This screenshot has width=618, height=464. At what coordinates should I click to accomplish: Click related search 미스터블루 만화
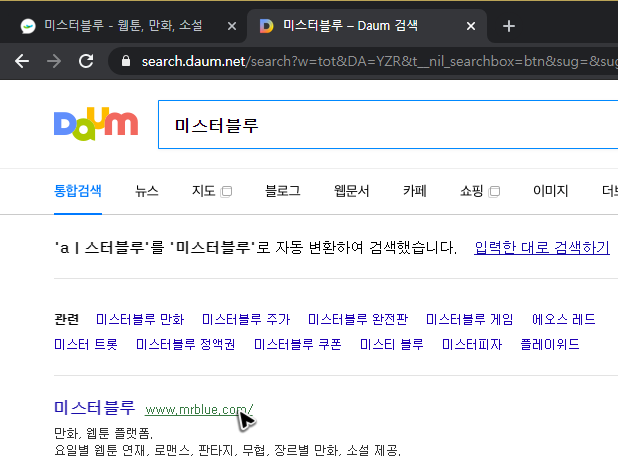coord(140,319)
